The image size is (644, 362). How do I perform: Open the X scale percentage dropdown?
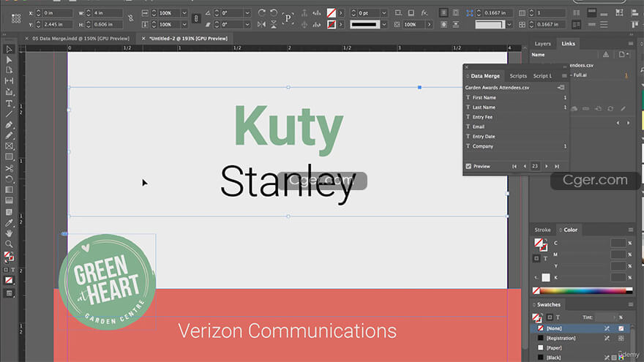(184, 13)
